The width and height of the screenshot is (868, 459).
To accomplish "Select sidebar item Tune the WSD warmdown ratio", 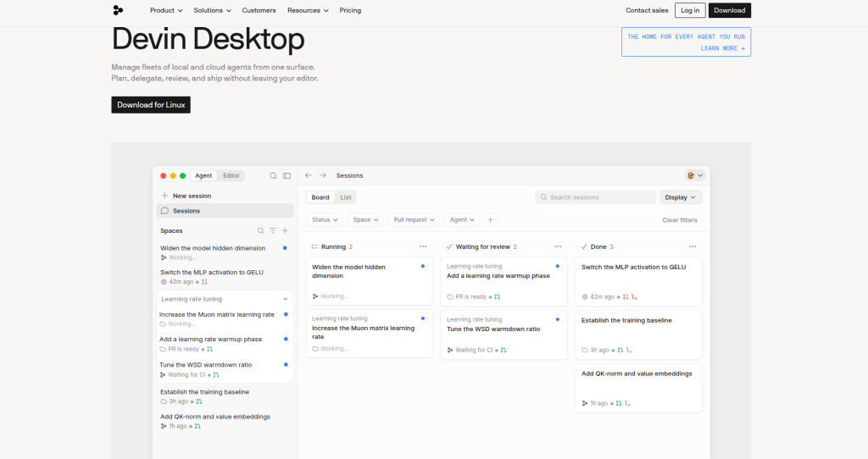I will click(x=225, y=369).
